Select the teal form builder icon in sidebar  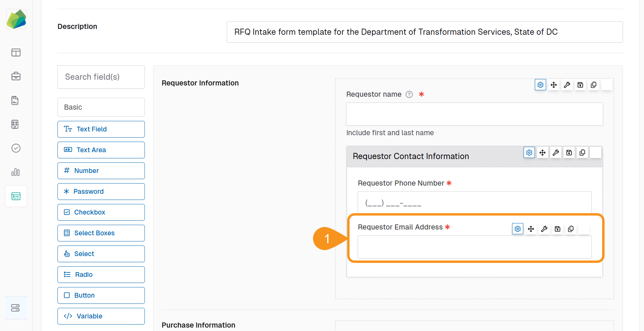pyautogui.click(x=16, y=196)
